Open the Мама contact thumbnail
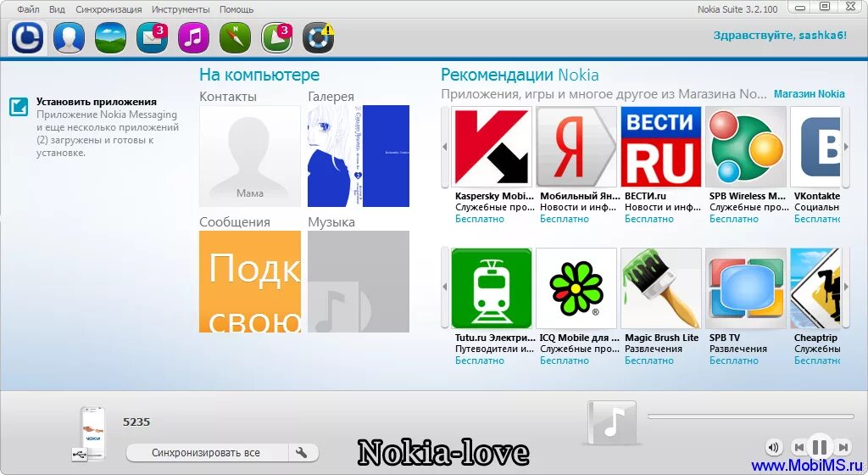This screenshot has height=475, width=868. click(x=250, y=156)
